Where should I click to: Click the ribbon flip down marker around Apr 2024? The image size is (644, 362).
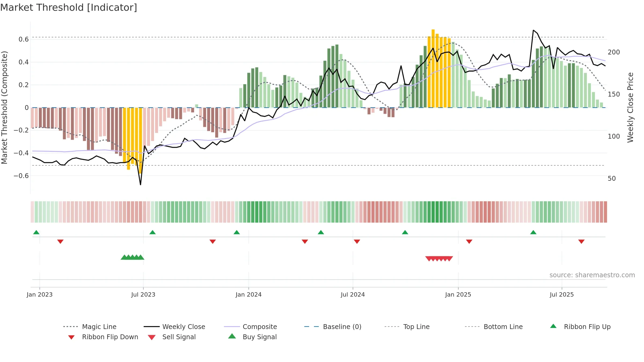coord(305,242)
